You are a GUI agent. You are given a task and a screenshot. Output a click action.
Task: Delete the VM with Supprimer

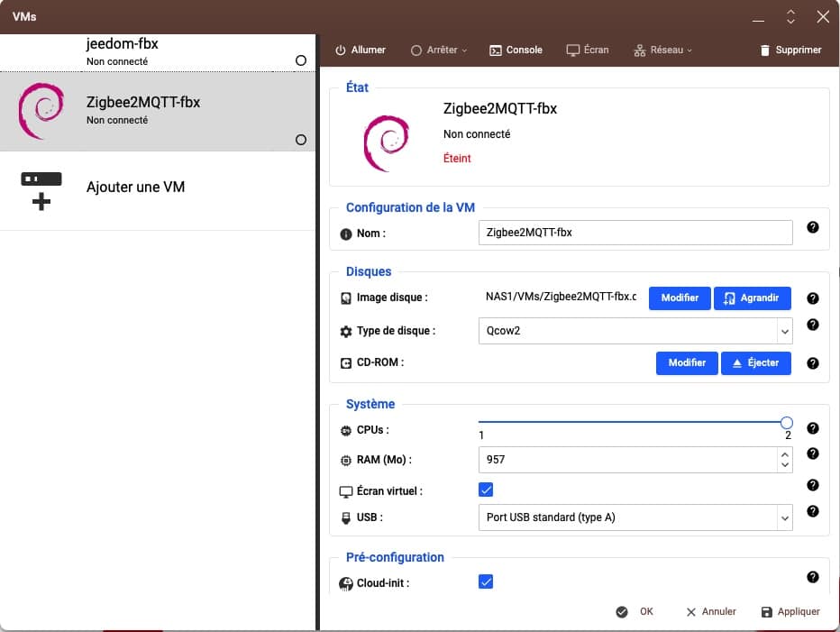pyautogui.click(x=790, y=50)
